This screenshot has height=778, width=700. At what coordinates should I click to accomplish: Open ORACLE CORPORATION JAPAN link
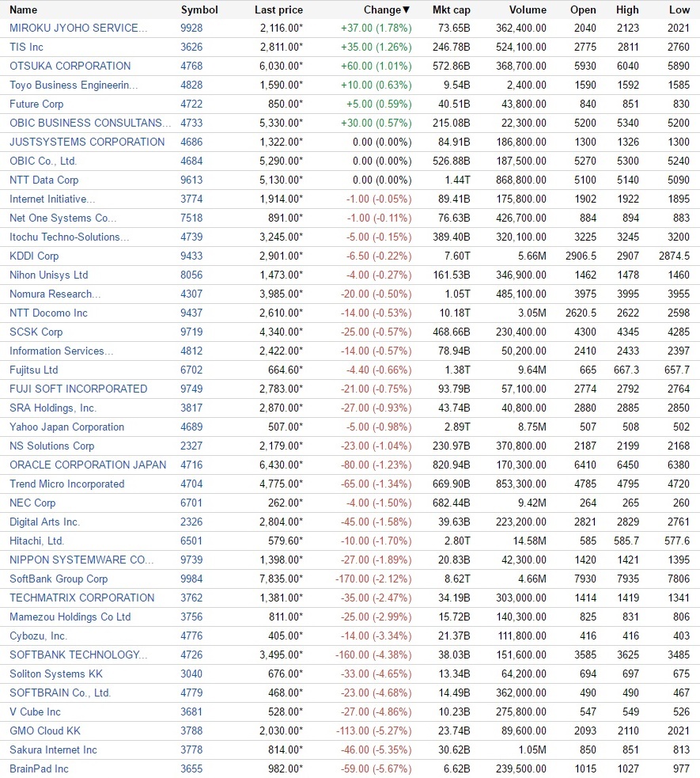pos(88,465)
